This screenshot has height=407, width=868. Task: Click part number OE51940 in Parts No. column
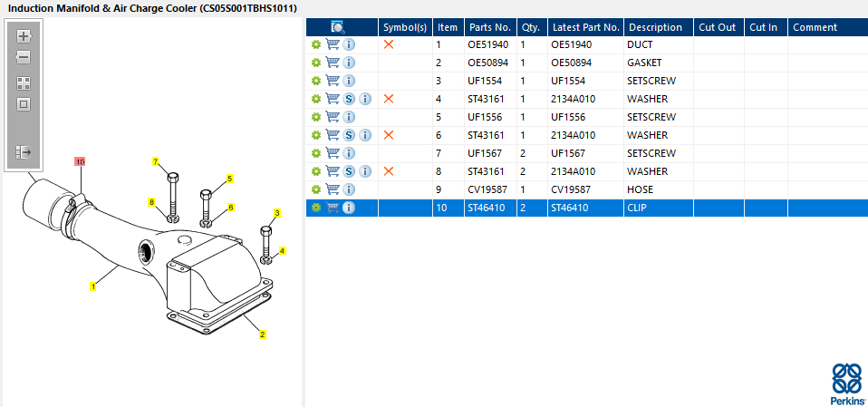[x=488, y=44]
